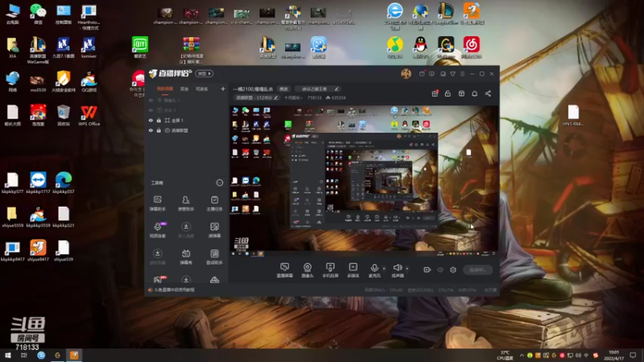The image size is (644, 362).
Task: Open the 视频连麦 video co-stream tool
Action: click(x=158, y=230)
